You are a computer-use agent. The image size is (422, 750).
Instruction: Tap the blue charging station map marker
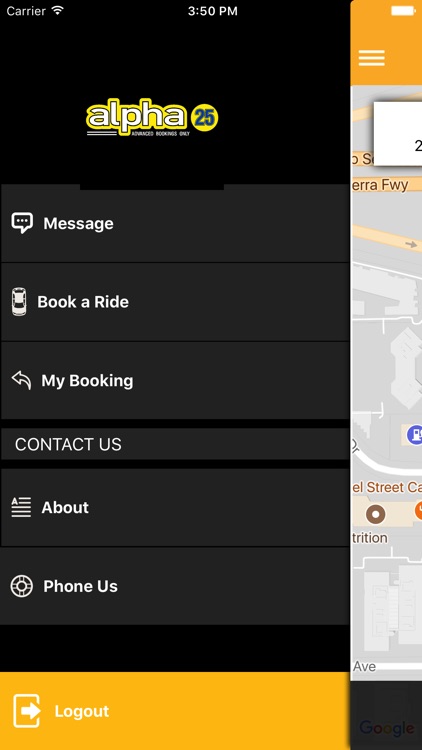click(414, 435)
